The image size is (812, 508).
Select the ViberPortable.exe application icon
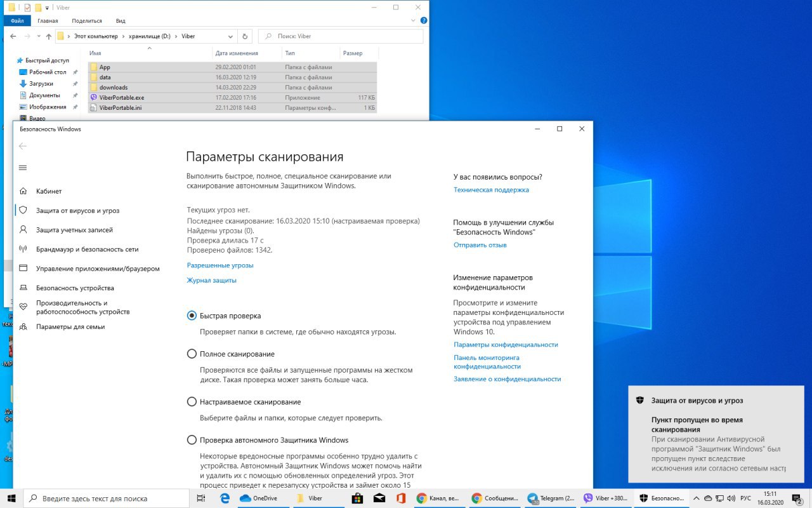94,98
